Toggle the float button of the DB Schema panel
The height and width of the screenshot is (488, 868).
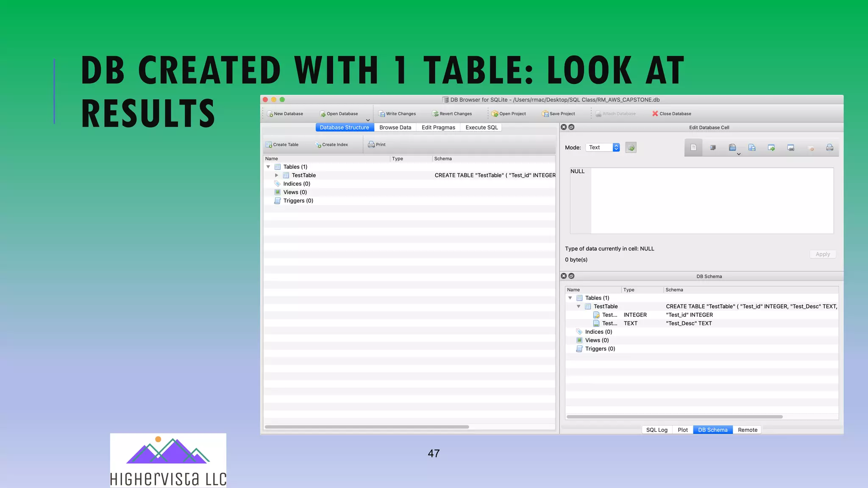(571, 276)
